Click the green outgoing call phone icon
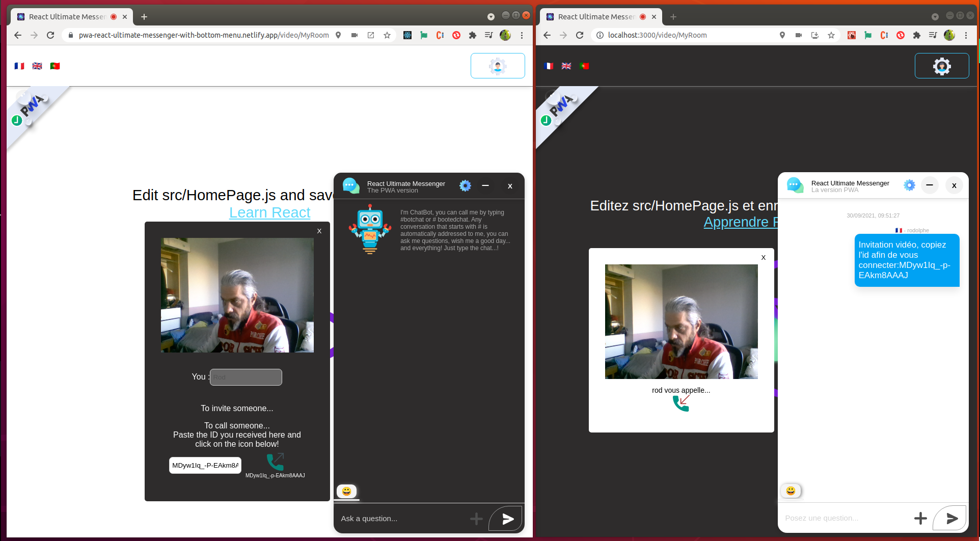 coord(275,462)
